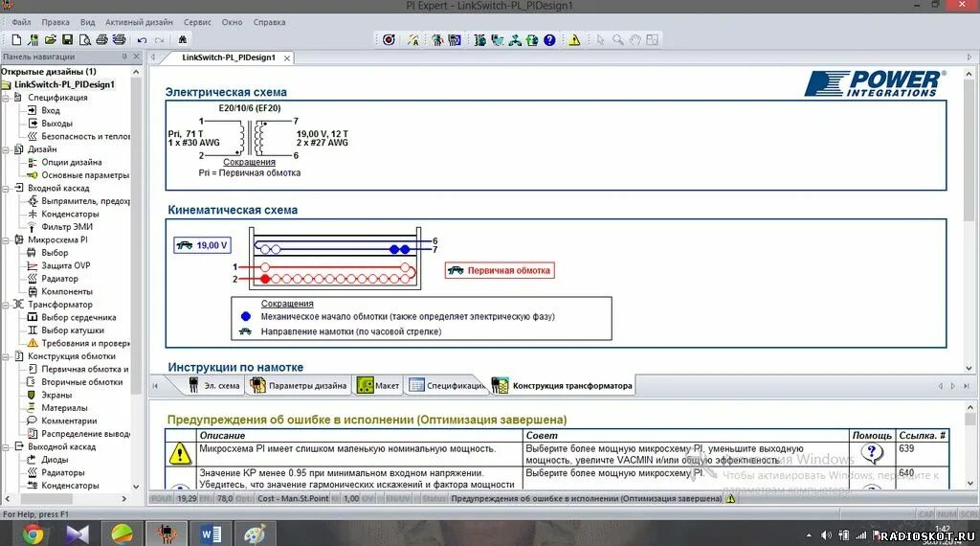Select the Конструкция трансформатора tab
Screen dimensions: 980x546
click(562, 385)
